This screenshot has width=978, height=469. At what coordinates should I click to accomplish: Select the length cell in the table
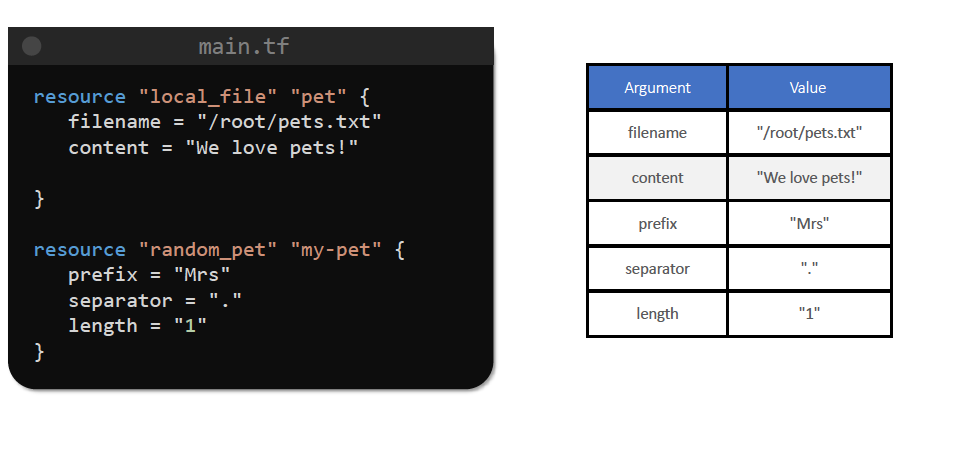click(x=657, y=313)
